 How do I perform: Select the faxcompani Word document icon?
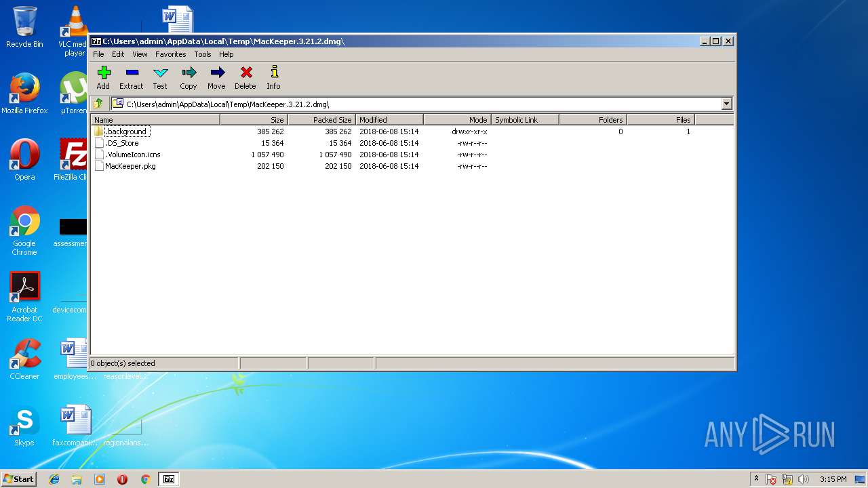75,426
